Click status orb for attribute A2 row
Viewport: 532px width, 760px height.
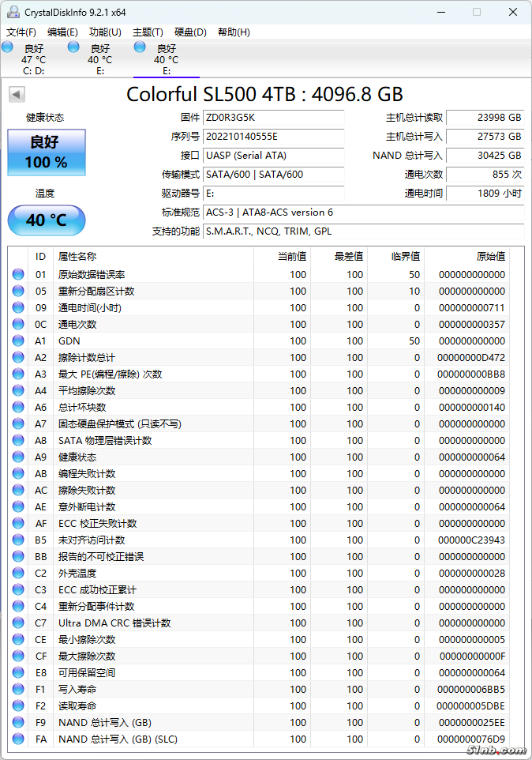[x=18, y=357]
